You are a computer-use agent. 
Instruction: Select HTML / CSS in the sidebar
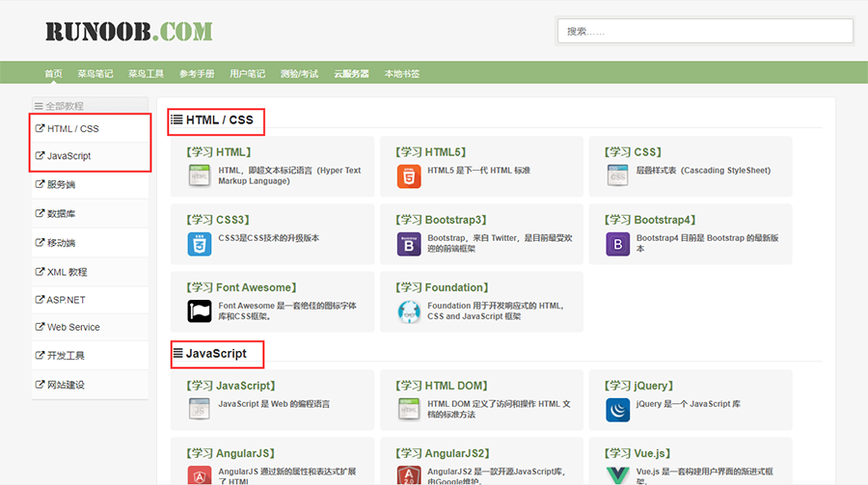pos(90,128)
